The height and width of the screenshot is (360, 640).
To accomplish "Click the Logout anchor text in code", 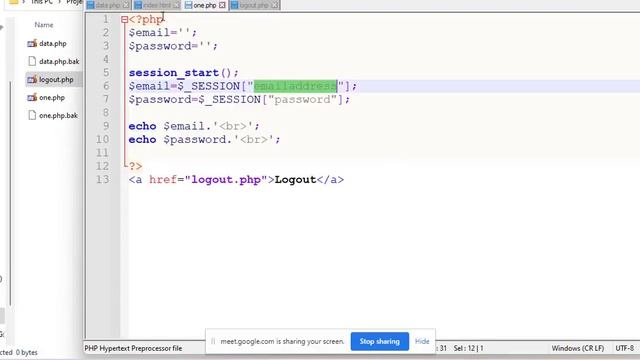I will coord(296,180).
